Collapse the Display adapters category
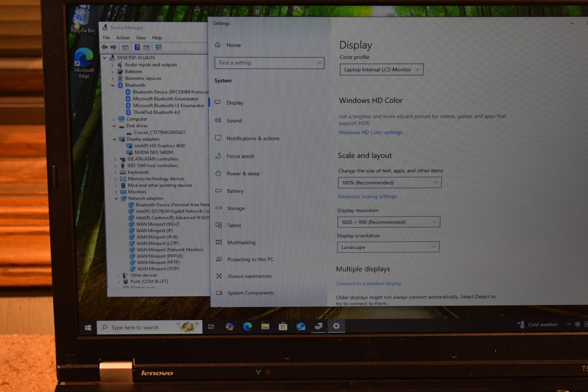 coord(114,139)
